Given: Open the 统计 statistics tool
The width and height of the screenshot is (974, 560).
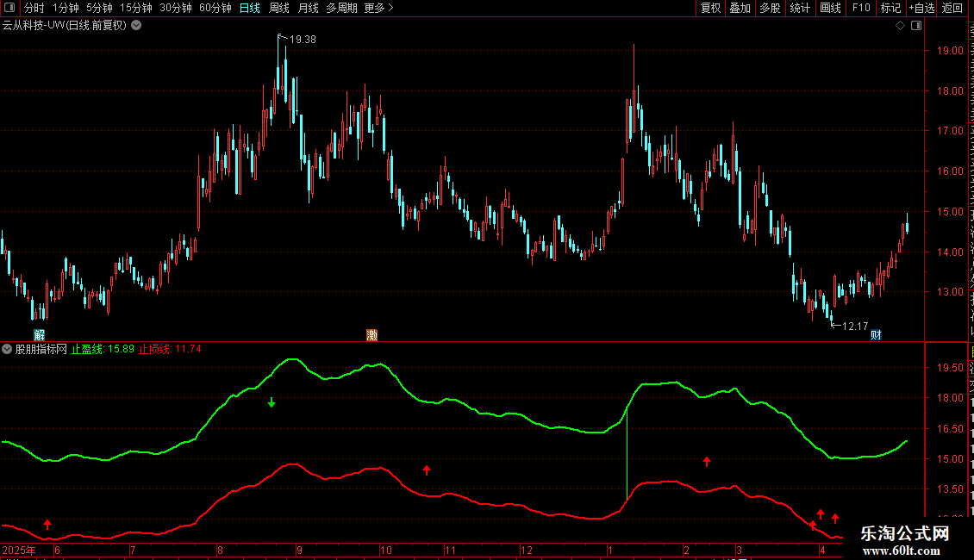Looking at the screenshot, I should click(800, 8).
